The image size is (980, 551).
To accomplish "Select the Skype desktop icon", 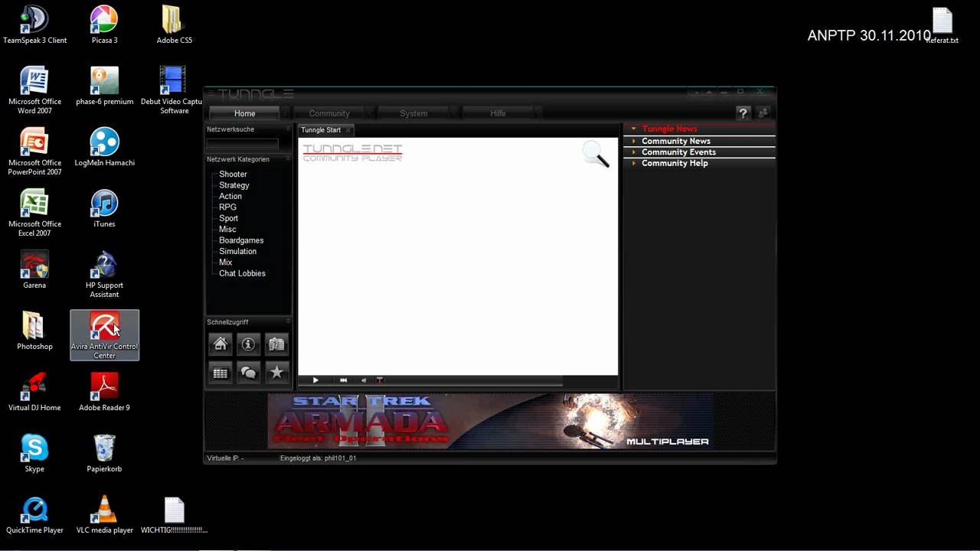I will point(34,453).
